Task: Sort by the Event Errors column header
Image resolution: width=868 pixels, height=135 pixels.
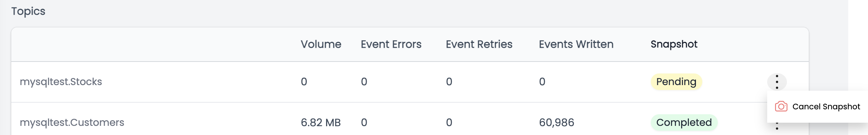Action: coord(391,44)
